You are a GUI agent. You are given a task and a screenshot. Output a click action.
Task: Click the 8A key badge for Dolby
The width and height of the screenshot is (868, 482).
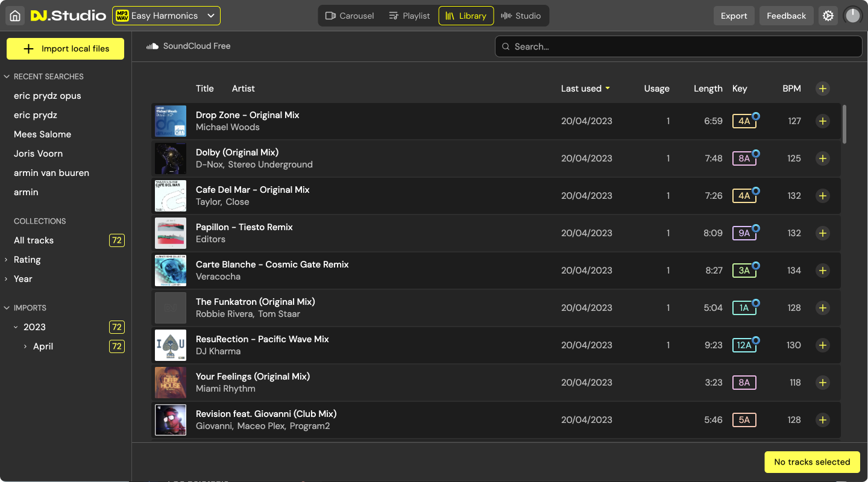(744, 158)
